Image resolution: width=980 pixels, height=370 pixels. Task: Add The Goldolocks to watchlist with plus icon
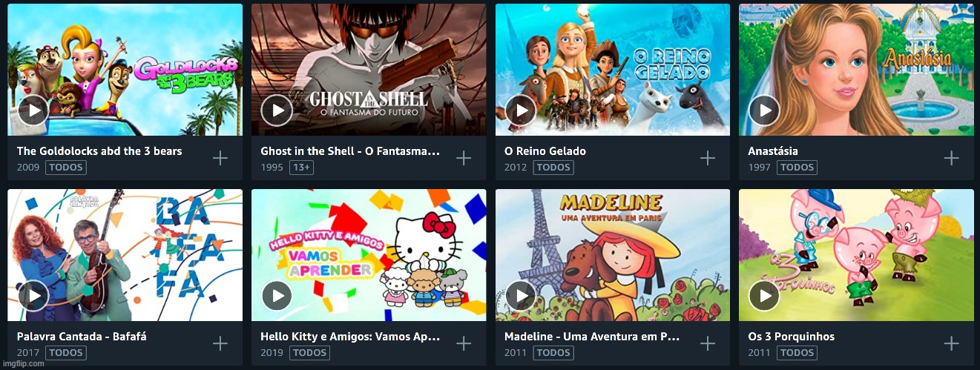tap(220, 158)
